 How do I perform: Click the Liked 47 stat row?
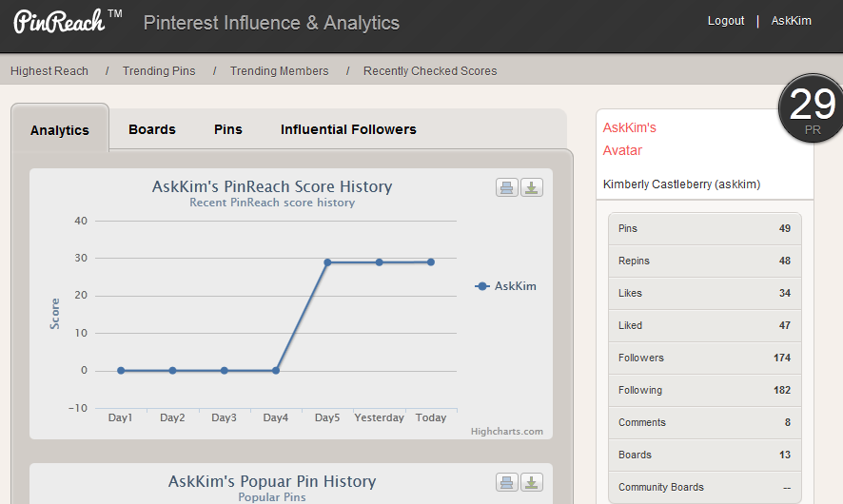705,325
